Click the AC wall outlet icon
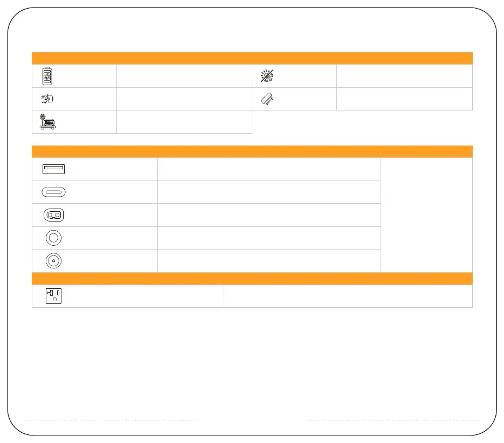This screenshot has width=504, height=443. point(54,296)
